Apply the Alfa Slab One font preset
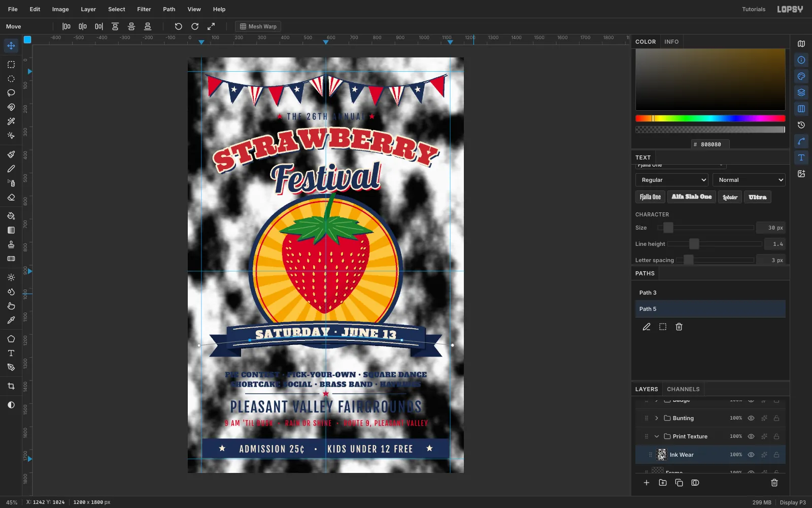 [x=691, y=197]
